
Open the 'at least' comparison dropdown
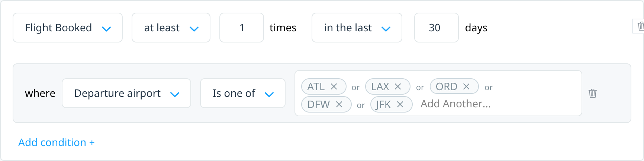click(171, 28)
